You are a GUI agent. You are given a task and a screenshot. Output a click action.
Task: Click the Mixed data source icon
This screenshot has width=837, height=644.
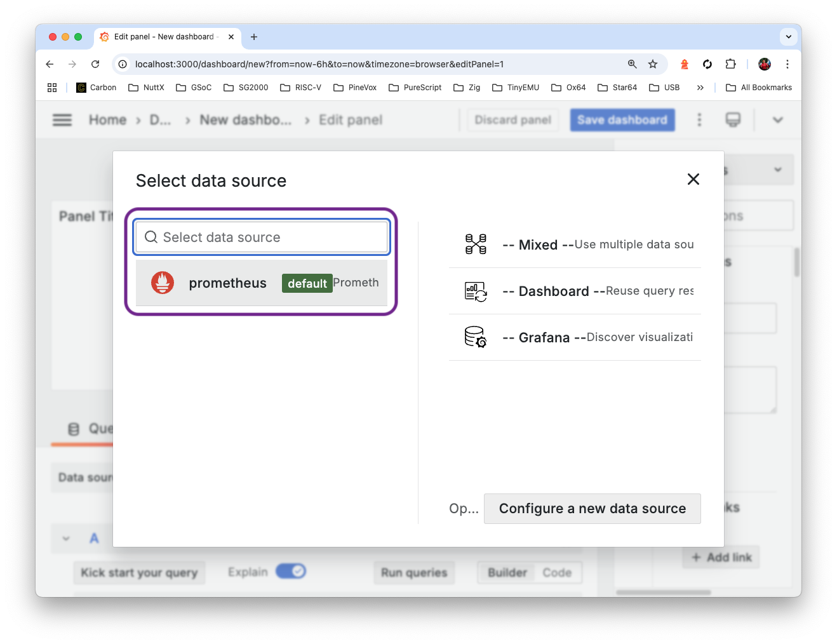point(476,245)
